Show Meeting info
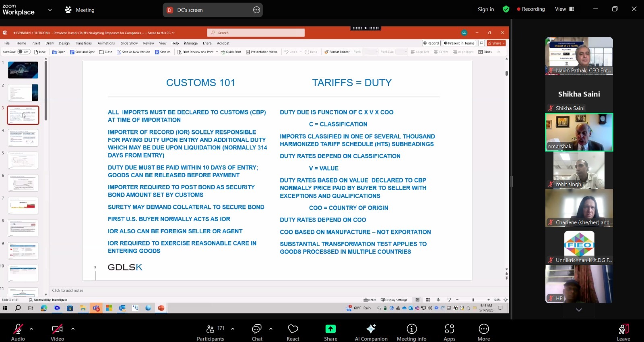 click(411, 332)
